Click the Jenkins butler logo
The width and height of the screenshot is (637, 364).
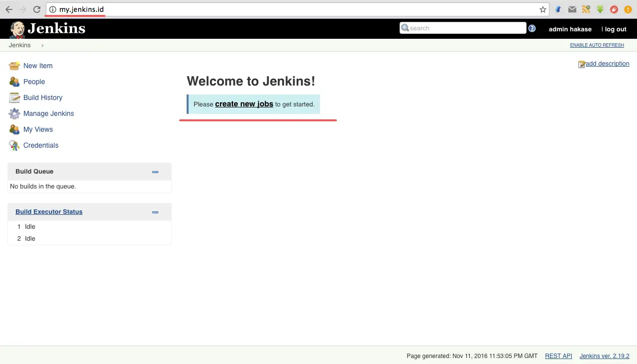17,29
